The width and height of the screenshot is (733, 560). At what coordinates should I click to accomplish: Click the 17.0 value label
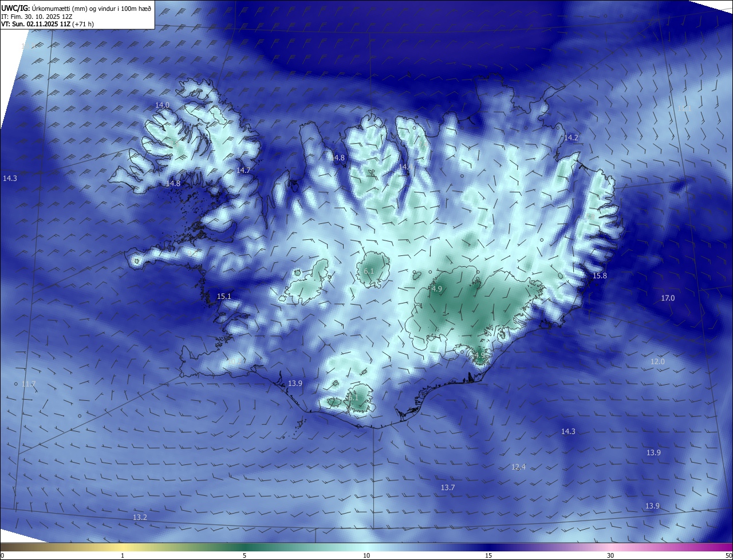[668, 298]
